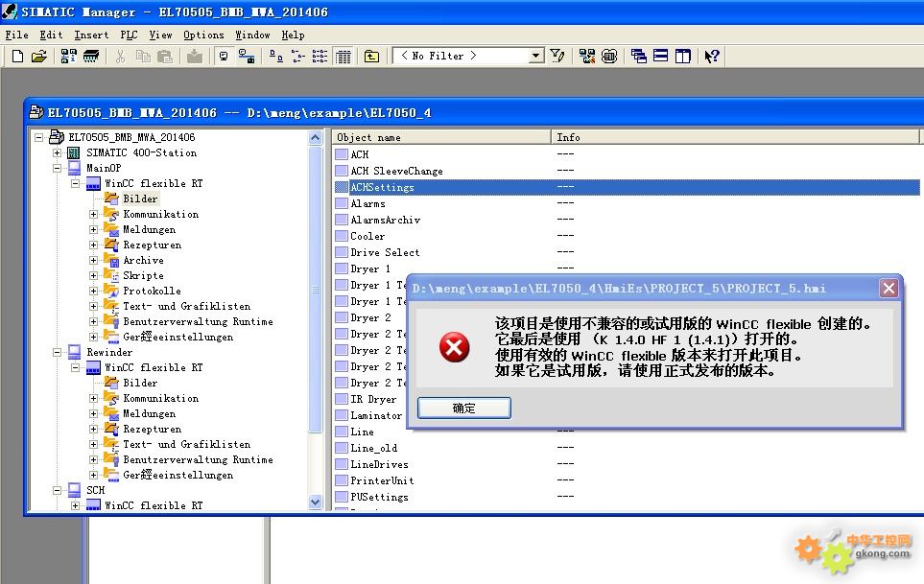Open the Window menu

pos(252,35)
